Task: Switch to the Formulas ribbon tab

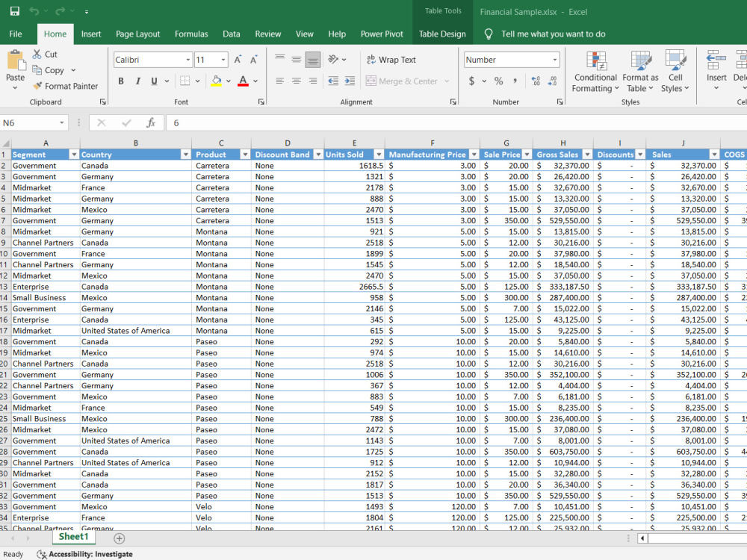Action: [x=191, y=34]
